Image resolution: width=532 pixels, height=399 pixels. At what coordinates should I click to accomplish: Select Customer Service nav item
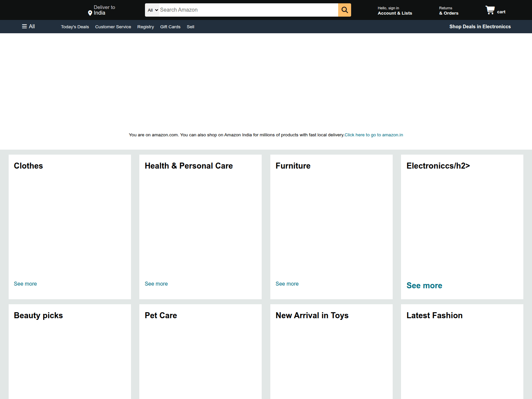(x=113, y=27)
